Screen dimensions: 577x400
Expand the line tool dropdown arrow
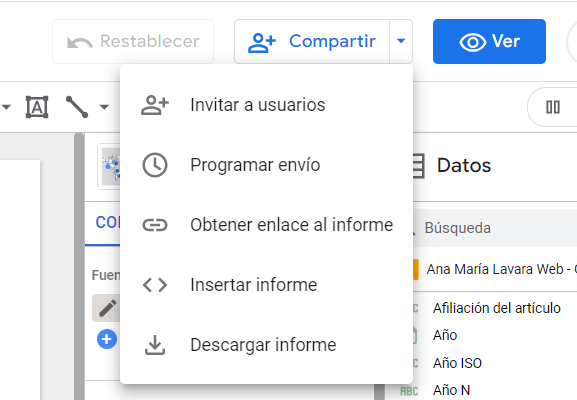[105, 107]
